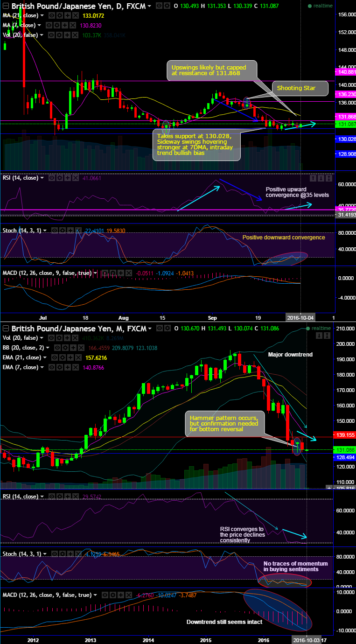Remove the EMA (7, close) indicator
Screen dimensions: 356x644
click(75, 367)
